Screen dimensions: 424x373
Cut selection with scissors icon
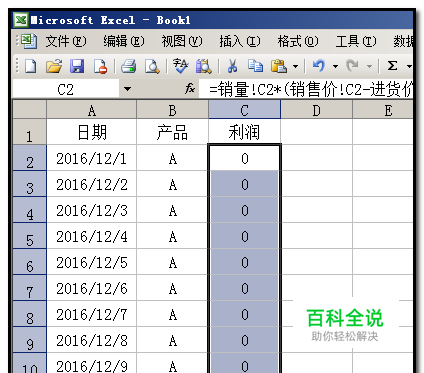(x=232, y=66)
